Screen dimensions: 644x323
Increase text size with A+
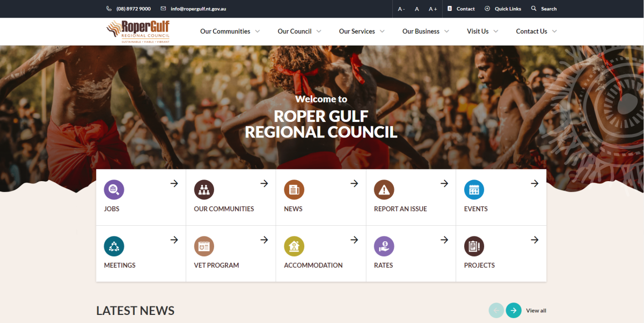(x=433, y=9)
